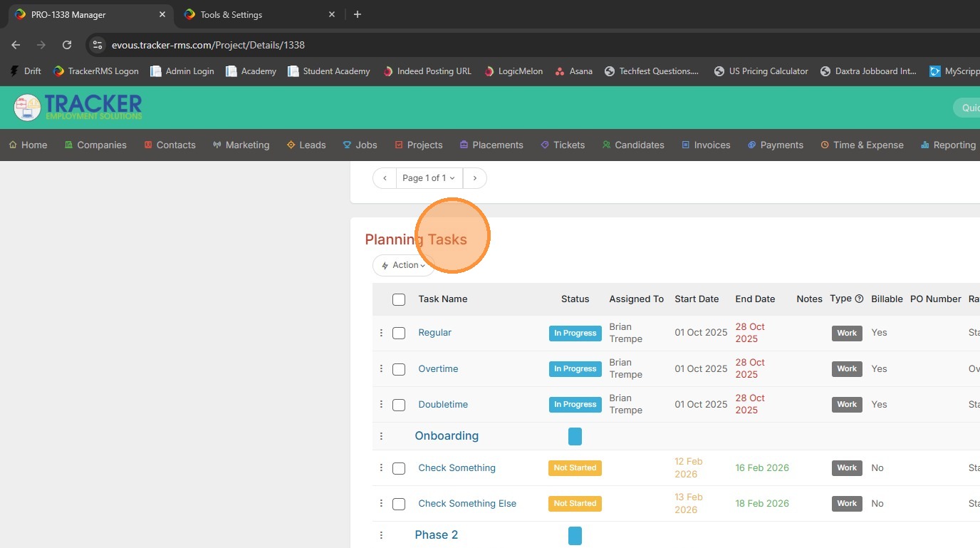This screenshot has width=980, height=548.
Task: Check the Overtime task checkbox
Action: pos(399,369)
